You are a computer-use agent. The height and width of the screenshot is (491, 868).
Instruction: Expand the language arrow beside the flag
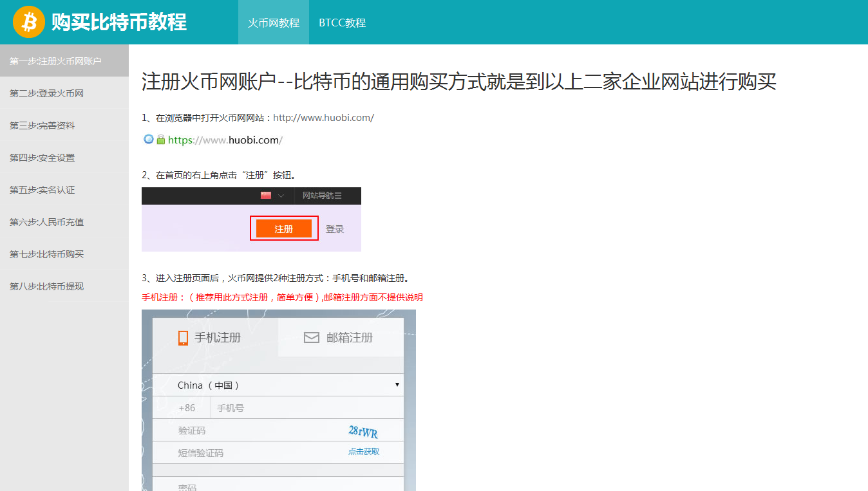[281, 196]
